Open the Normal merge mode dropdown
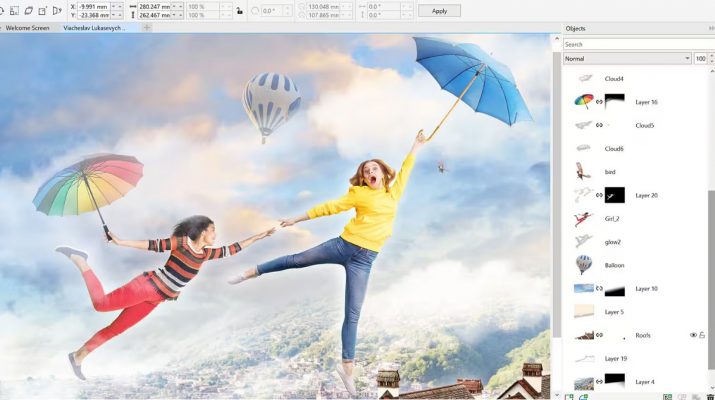Viewport: 715px width, 400px height. [x=627, y=58]
